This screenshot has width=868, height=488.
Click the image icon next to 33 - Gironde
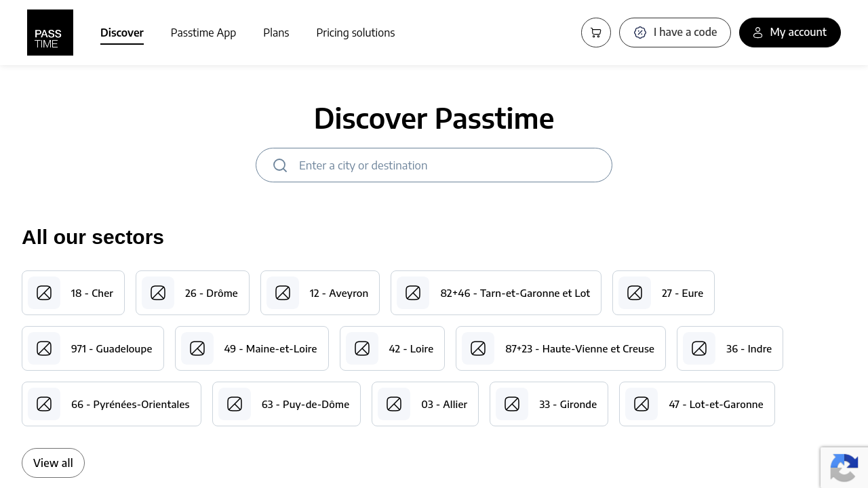(512, 404)
